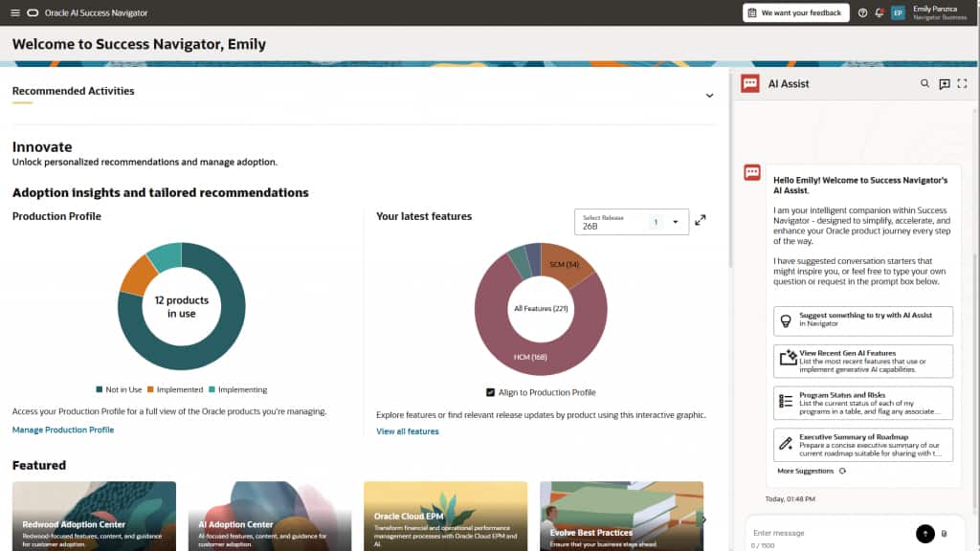980x551 pixels.
Task: Click the SCM (34) chart segment
Action: click(564, 265)
